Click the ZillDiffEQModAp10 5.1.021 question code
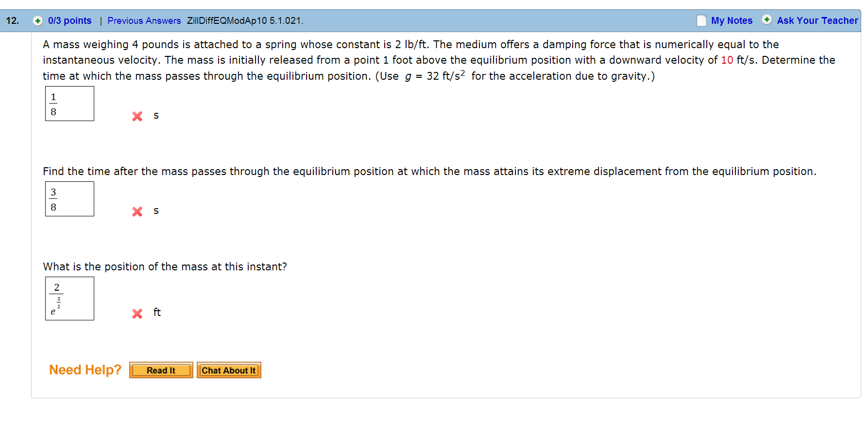Screen dimensions: 868x422 tap(245, 20)
